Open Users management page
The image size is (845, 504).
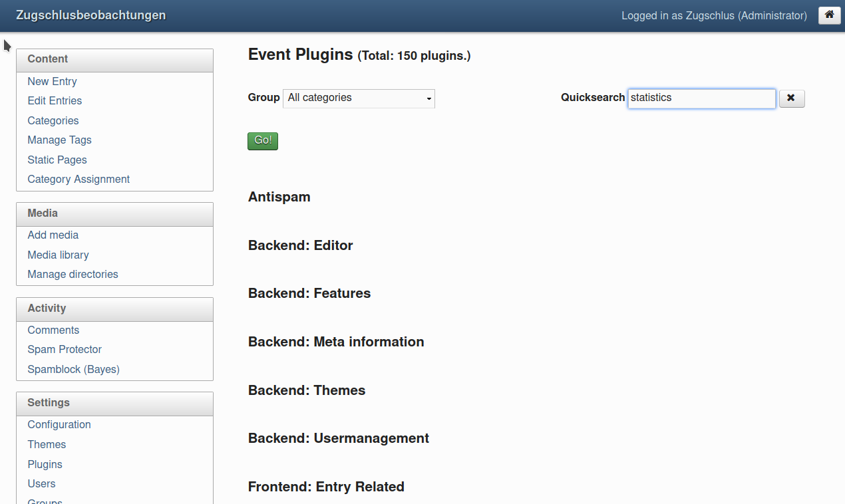click(41, 484)
